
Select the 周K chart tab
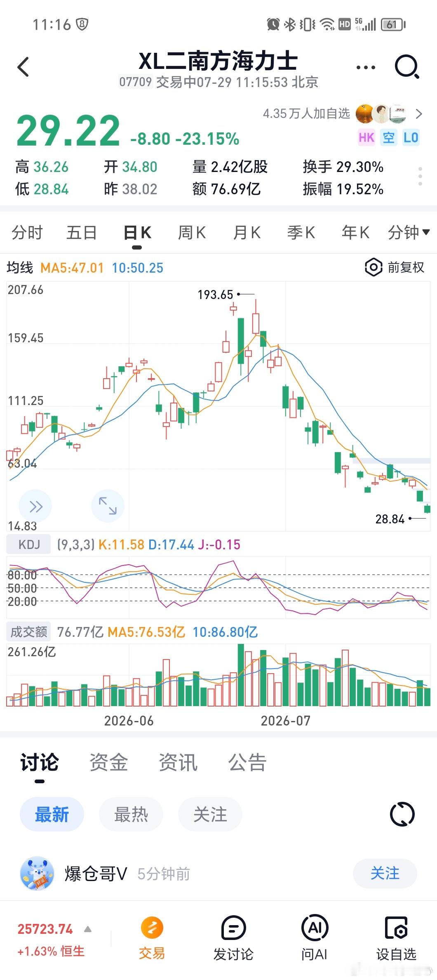[x=192, y=233]
